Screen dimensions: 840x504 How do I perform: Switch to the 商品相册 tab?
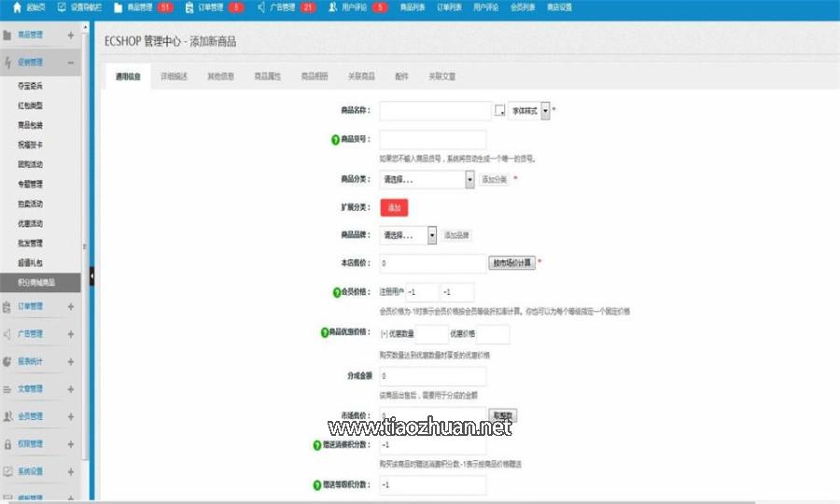314,77
